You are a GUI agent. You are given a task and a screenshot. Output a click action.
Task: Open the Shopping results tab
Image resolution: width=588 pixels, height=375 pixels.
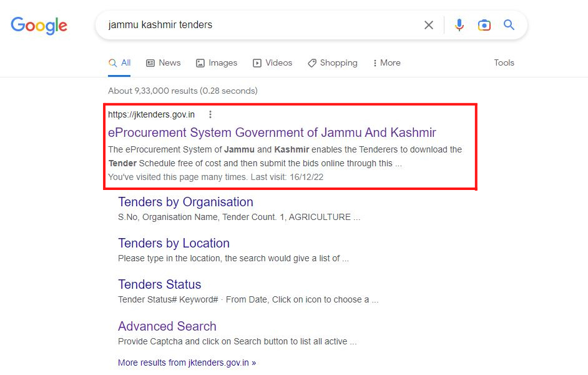click(x=333, y=63)
